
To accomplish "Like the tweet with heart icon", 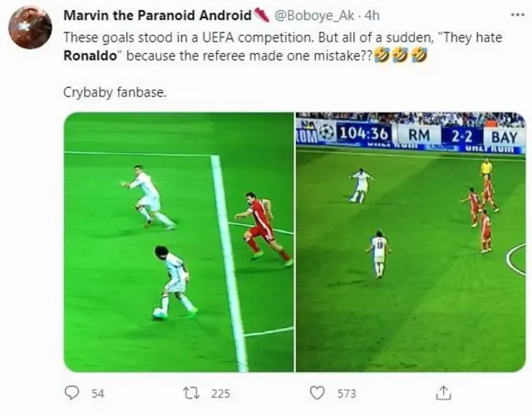I will (318, 393).
